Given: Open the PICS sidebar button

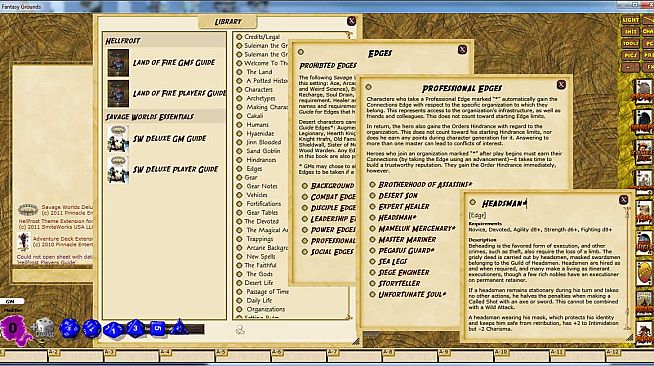Looking at the screenshot, I should click(x=630, y=55).
